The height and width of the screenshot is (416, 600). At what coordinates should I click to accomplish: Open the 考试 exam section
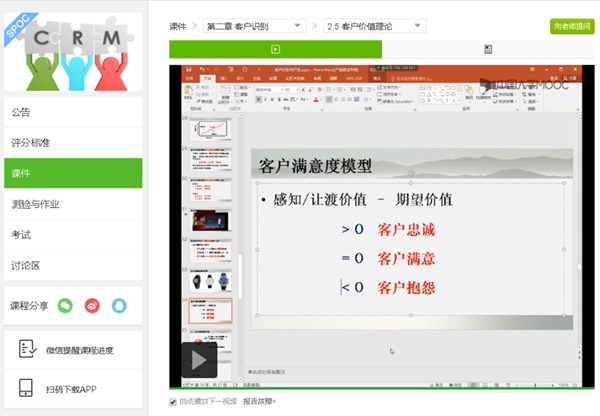tap(73, 235)
